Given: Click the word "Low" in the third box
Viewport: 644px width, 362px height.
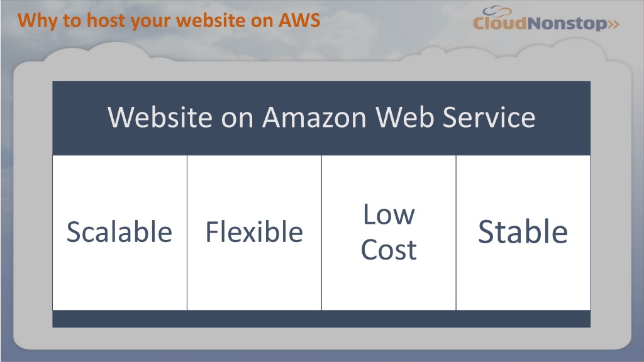Looking at the screenshot, I should tap(389, 214).
